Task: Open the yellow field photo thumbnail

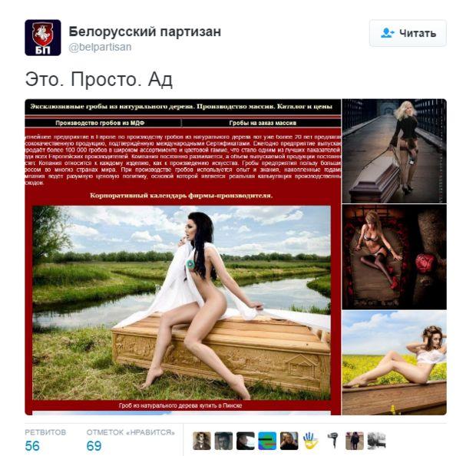Action: point(394,363)
